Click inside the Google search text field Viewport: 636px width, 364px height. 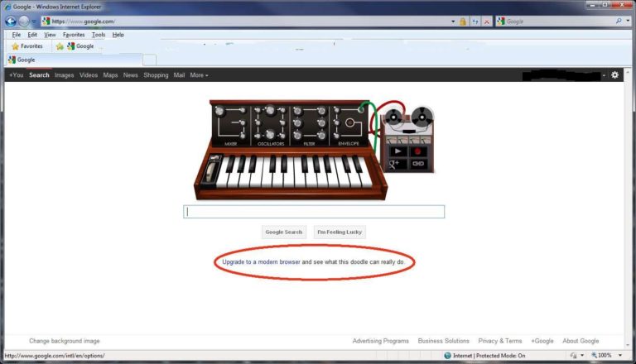tap(314, 212)
